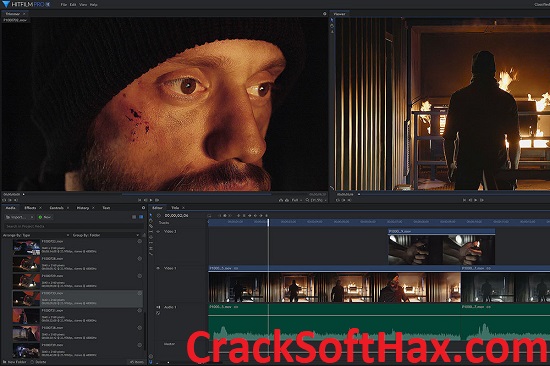Open the viewer Full quality dropdown
Viewport: 550px width, 366px height.
(x=297, y=200)
